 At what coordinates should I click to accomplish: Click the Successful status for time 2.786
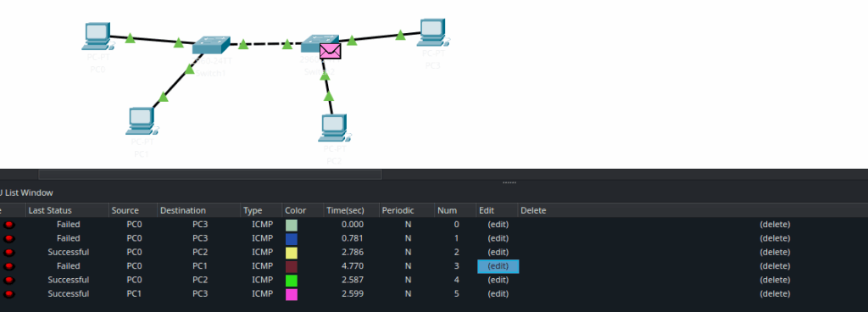pyautogui.click(x=68, y=253)
